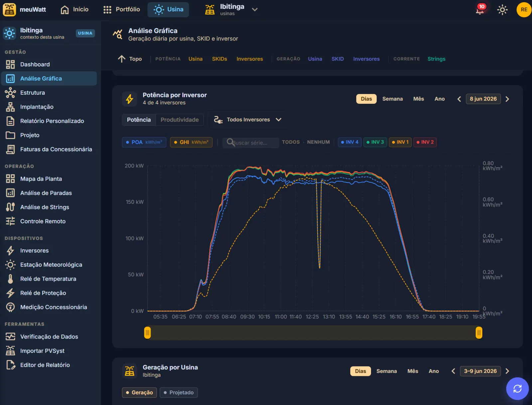Jump to Potência Inversores section

tap(249, 59)
